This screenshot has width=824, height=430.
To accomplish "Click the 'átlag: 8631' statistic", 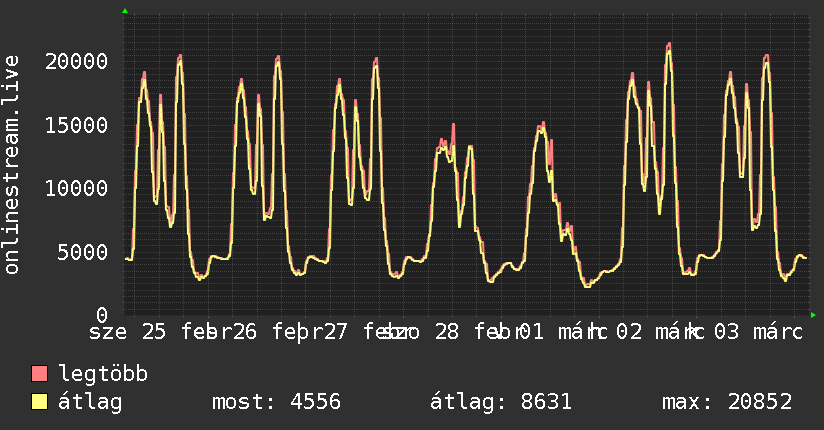I will (x=501, y=402).
